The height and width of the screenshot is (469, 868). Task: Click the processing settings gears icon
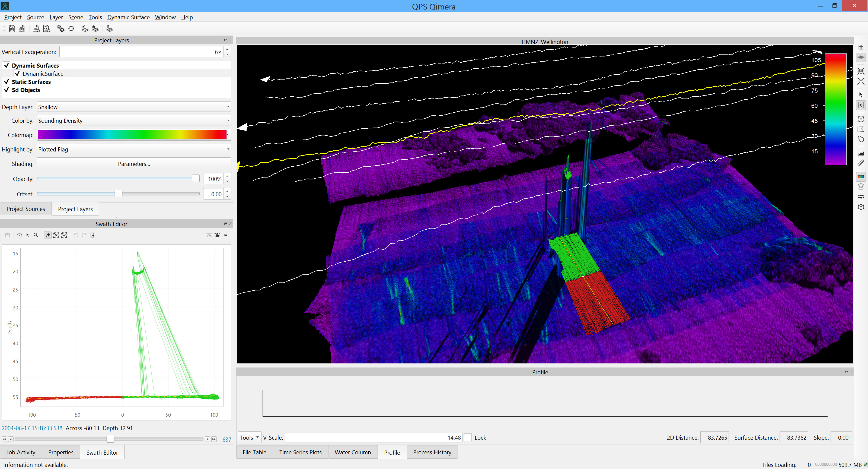(x=60, y=29)
